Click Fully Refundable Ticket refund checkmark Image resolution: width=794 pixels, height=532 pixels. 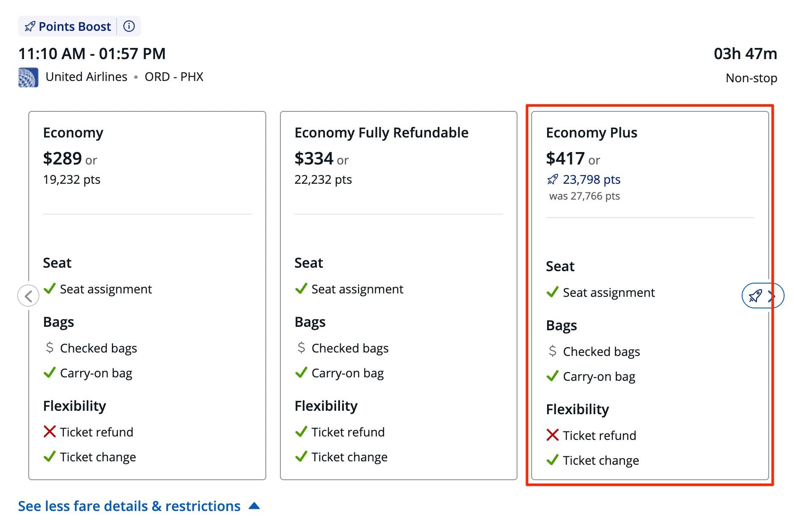(x=301, y=431)
